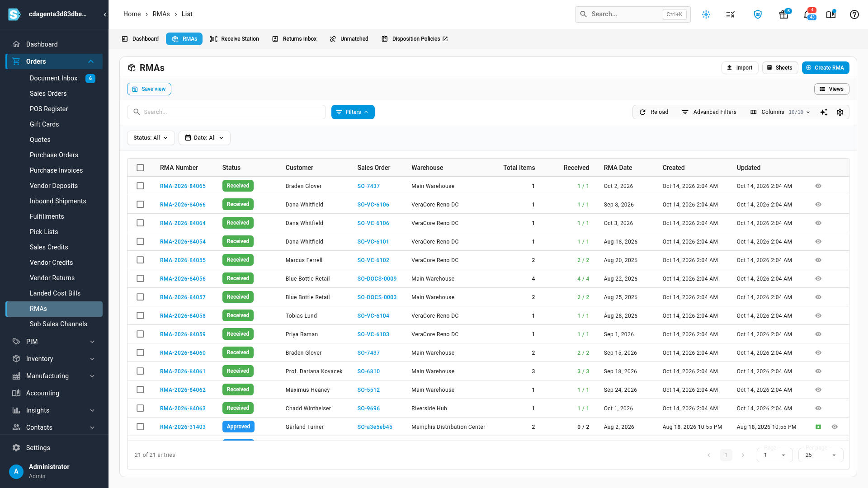This screenshot has width=868, height=488.
Task: Open the Date: All dropdown
Action: coord(204,138)
